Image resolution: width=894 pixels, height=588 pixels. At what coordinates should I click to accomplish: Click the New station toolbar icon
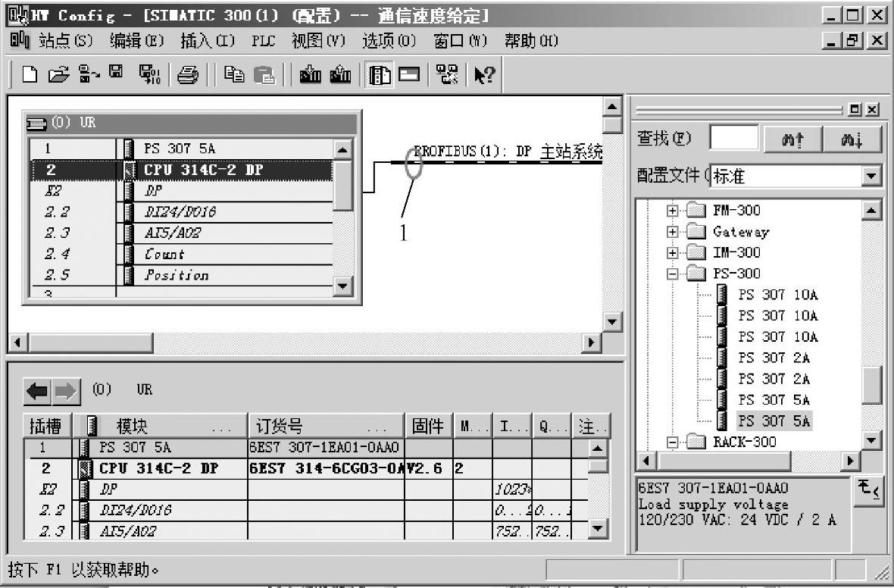pos(29,74)
